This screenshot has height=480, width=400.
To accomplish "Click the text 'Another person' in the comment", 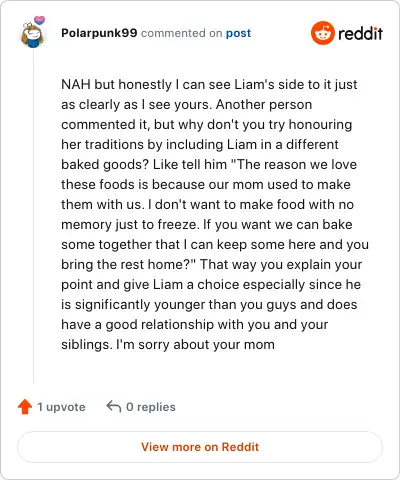I will coord(264,105).
